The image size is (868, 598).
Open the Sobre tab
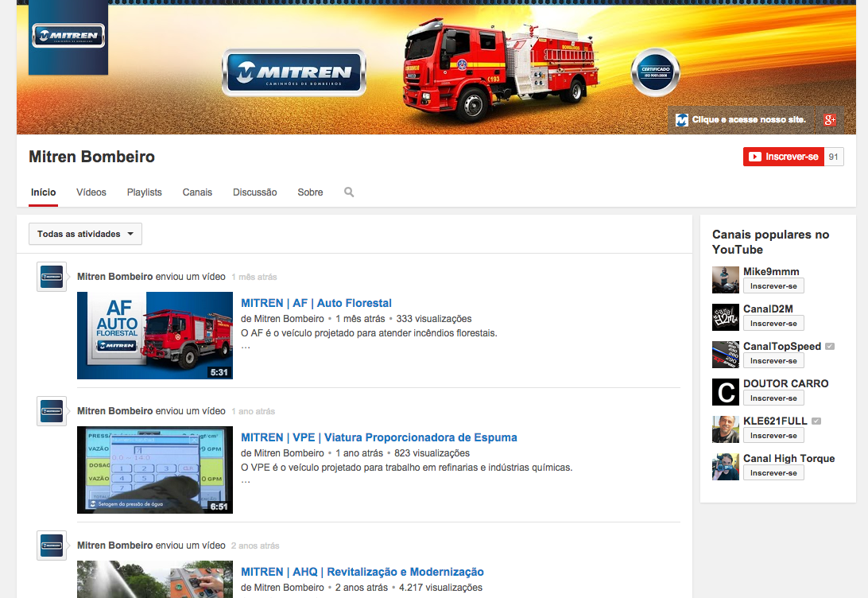point(310,192)
